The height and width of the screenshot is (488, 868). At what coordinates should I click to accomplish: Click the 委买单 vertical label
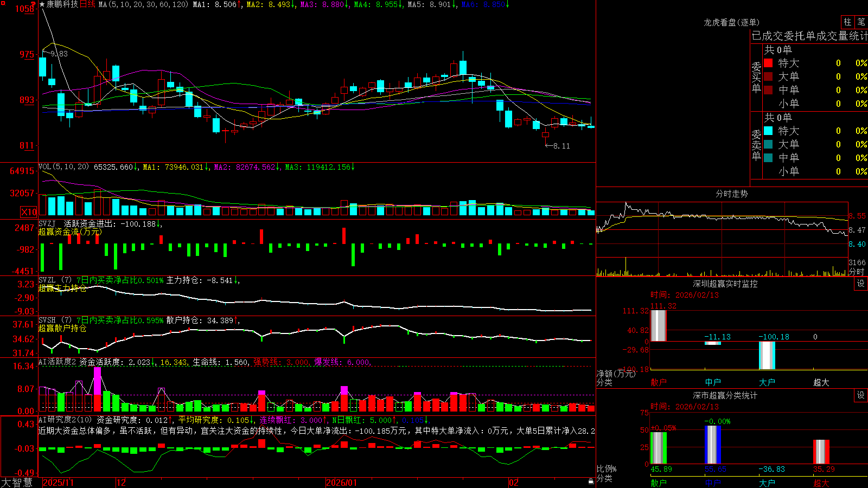756,78
